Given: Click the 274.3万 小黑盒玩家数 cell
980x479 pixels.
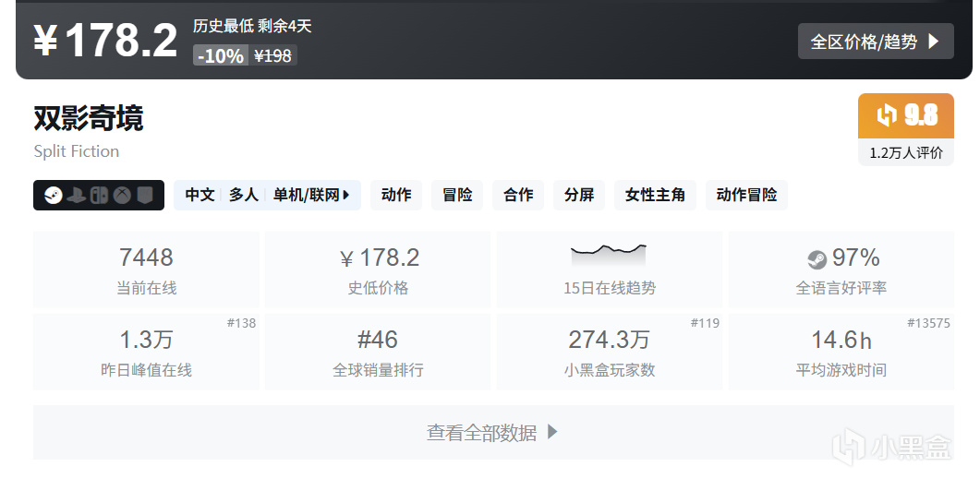Looking at the screenshot, I should [610, 352].
